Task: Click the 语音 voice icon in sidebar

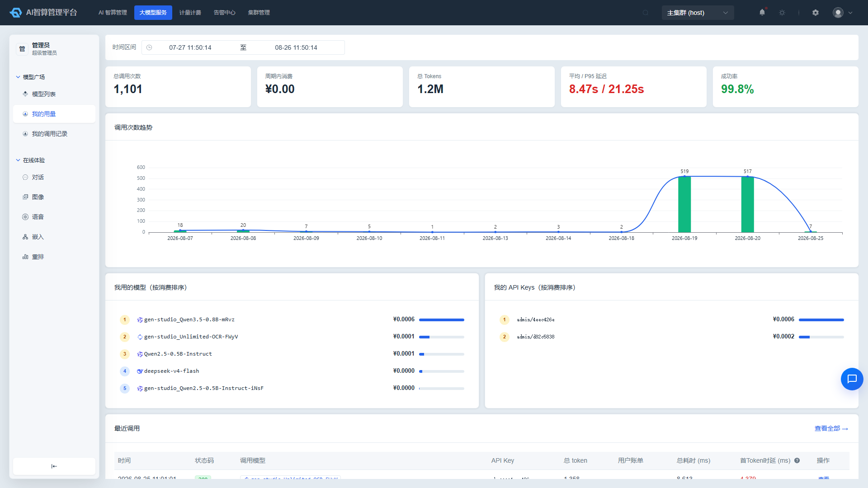Action: [x=25, y=217]
